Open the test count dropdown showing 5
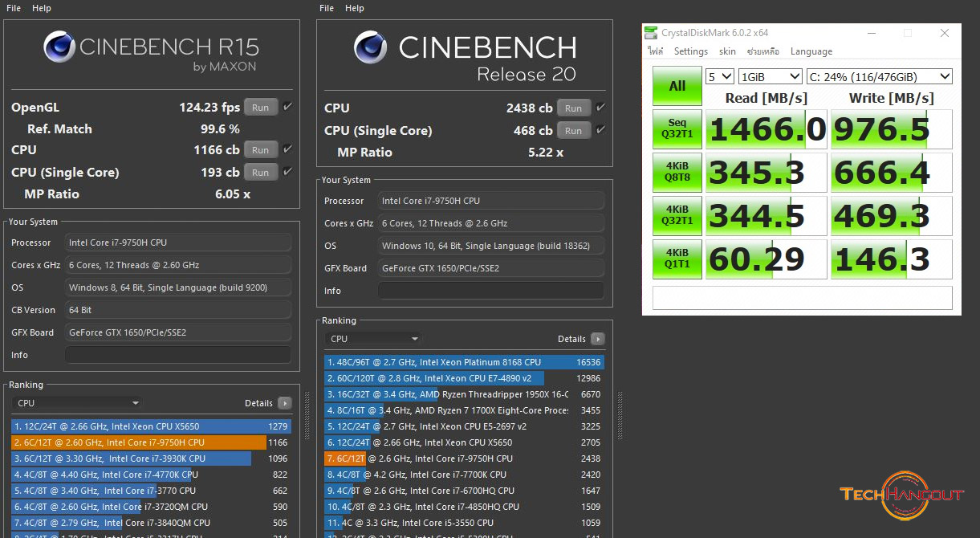The width and height of the screenshot is (980, 538). pyautogui.click(x=719, y=76)
